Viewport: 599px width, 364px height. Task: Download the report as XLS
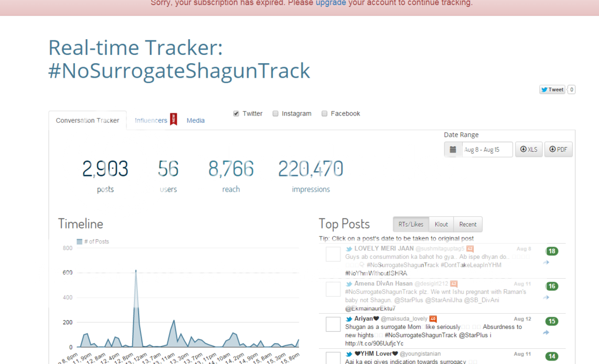coord(528,150)
